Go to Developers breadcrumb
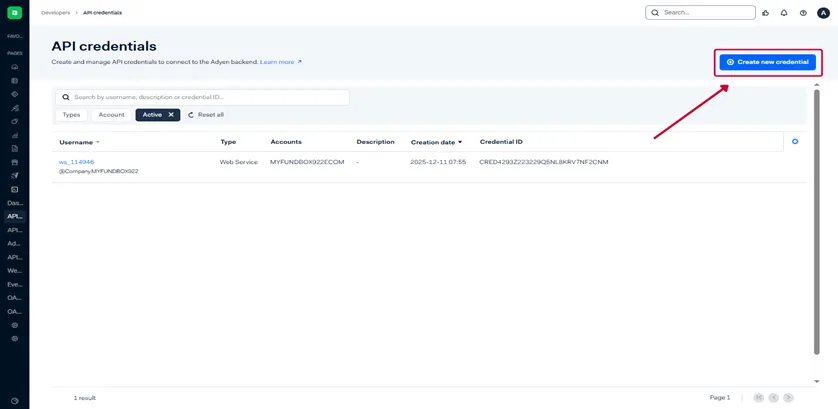Image resolution: width=838 pixels, height=409 pixels. point(56,12)
